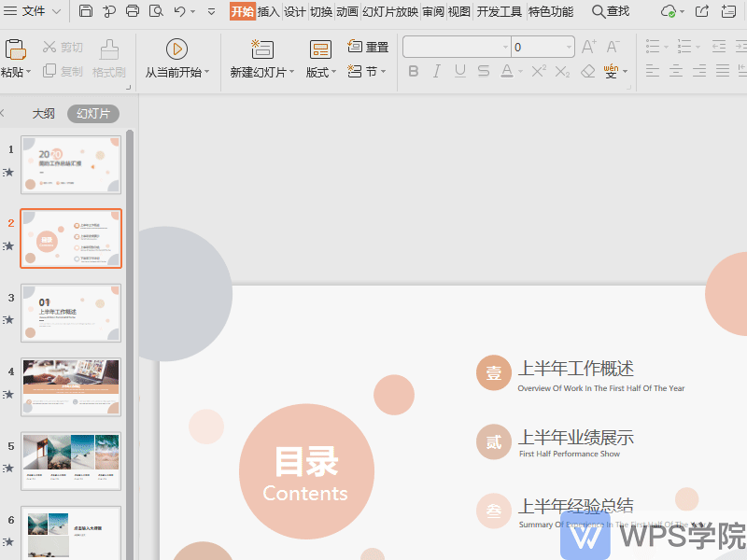This screenshot has width=747, height=560.
Task: Start slideshow from current slide
Action: (177, 49)
